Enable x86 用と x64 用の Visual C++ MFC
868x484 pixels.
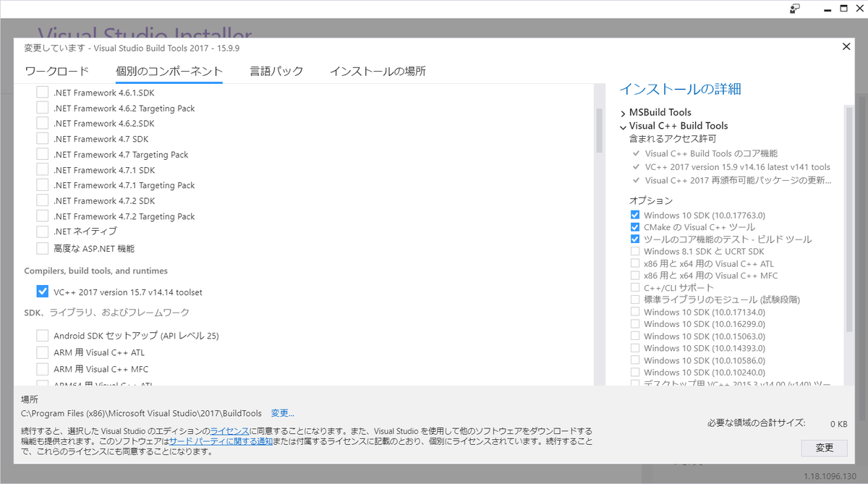point(634,275)
